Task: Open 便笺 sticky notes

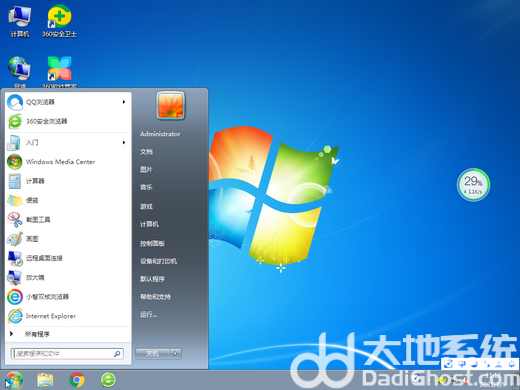Action: [67, 200]
